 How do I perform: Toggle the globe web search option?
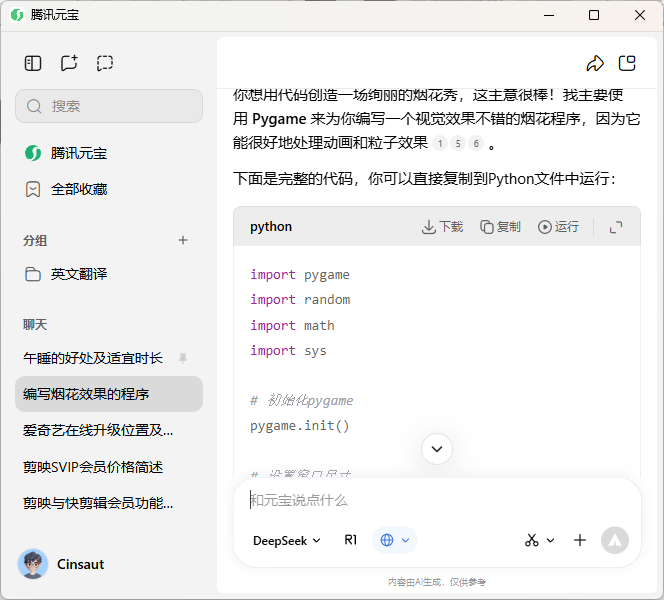[395, 540]
